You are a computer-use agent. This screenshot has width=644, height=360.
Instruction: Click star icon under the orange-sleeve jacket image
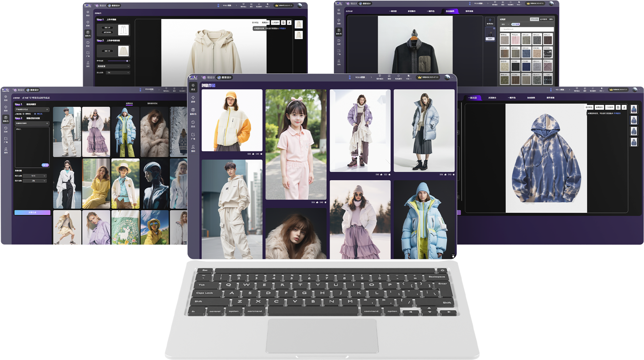pyautogui.click(x=261, y=154)
